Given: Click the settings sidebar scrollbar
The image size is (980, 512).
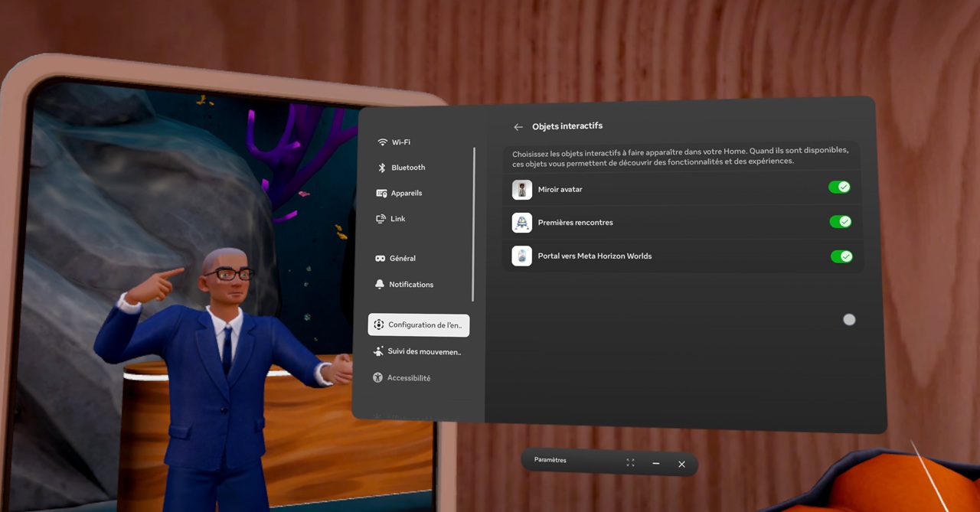Looking at the screenshot, I should (x=474, y=223).
